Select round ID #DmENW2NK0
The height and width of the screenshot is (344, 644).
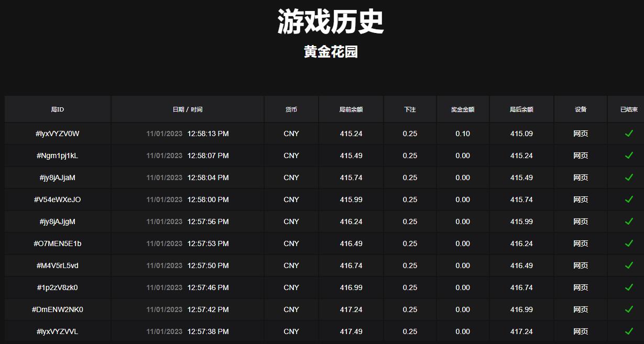pos(58,309)
